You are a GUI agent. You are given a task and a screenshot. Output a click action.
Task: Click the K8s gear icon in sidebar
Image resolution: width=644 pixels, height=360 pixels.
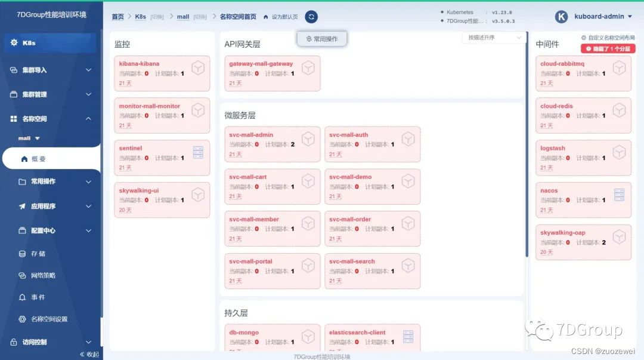coord(14,42)
